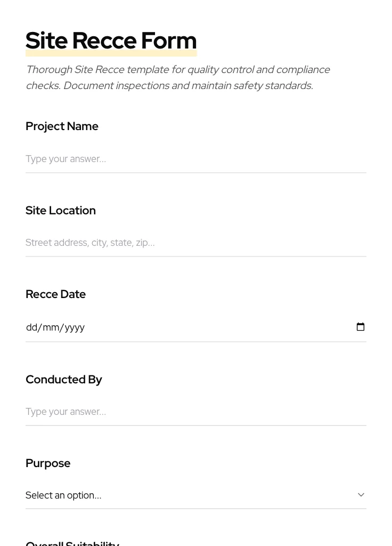Image resolution: width=392 pixels, height=546 pixels.
Task: Click the 'Site Location' question label
Action: pyautogui.click(x=61, y=211)
